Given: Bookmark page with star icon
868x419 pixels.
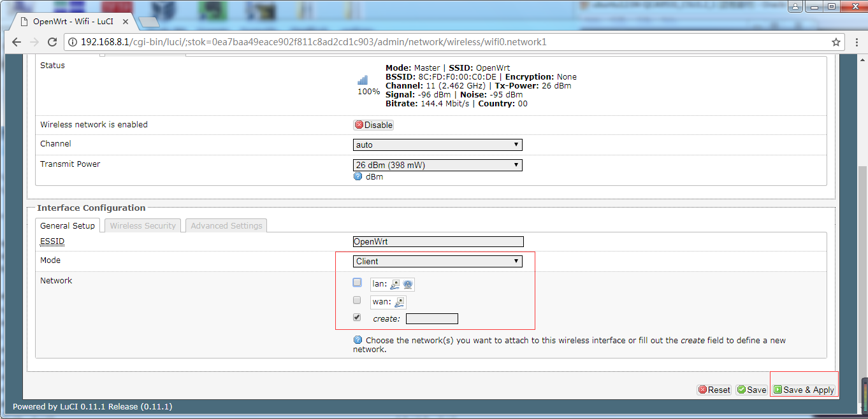Looking at the screenshot, I should [x=835, y=42].
